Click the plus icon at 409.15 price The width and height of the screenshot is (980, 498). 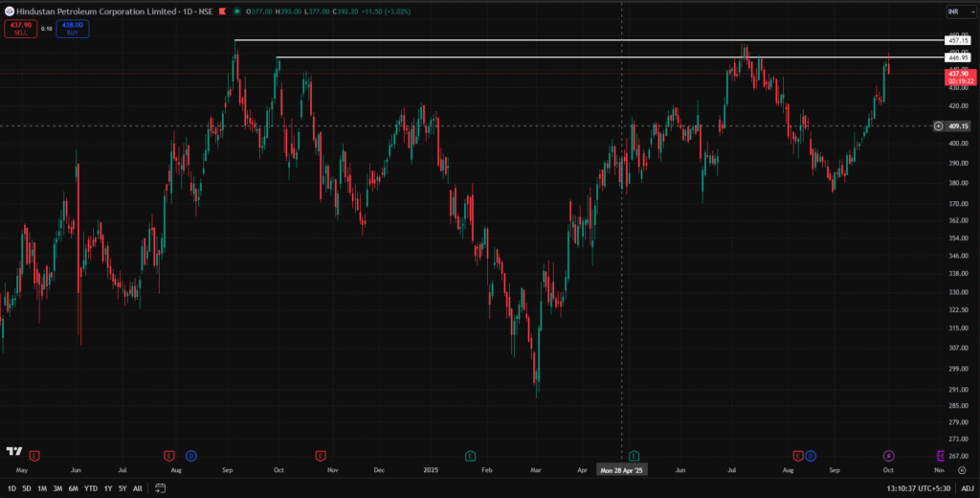(938, 125)
